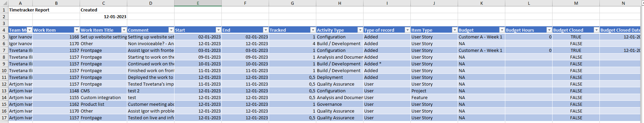This screenshot has width=644, height=123.
Task: Click Customer A - Week 1 in row 7
Action: pos(481,50)
